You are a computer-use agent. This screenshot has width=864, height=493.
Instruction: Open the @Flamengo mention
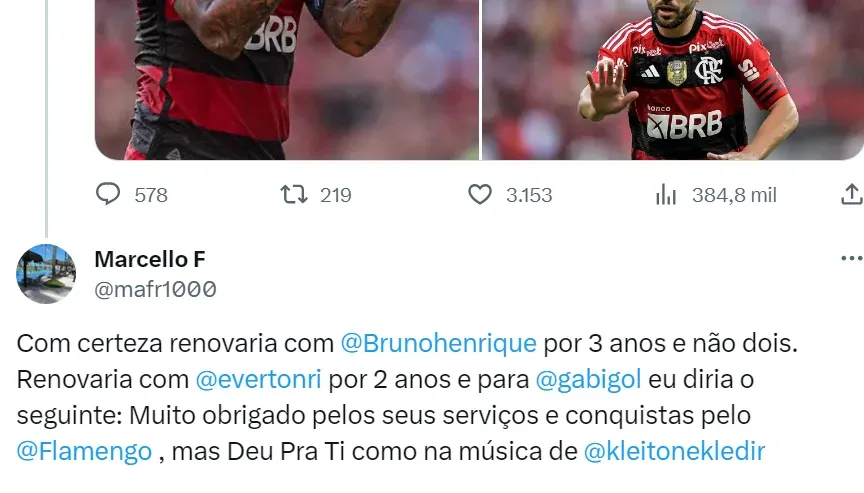click(84, 452)
